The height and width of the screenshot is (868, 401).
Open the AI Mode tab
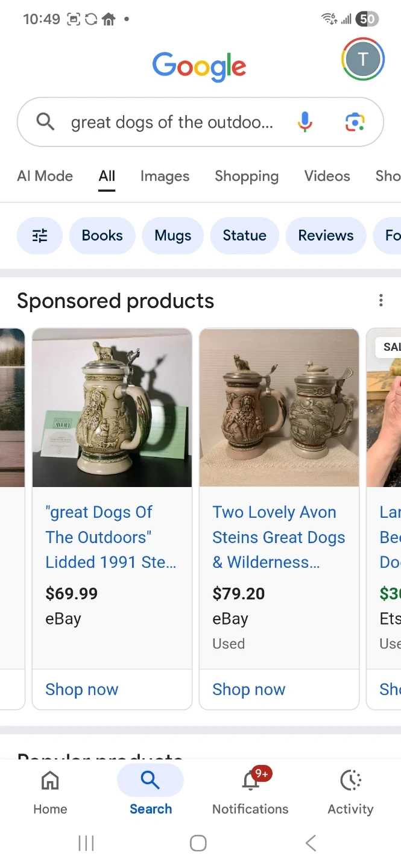(45, 176)
